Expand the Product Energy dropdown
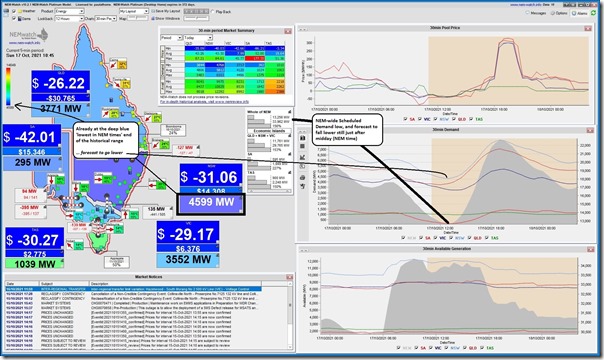The image size is (604, 360). (69, 12)
